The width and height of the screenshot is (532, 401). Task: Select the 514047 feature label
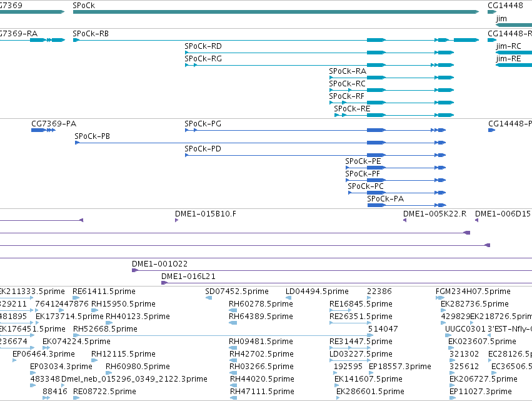pyautogui.click(x=383, y=329)
